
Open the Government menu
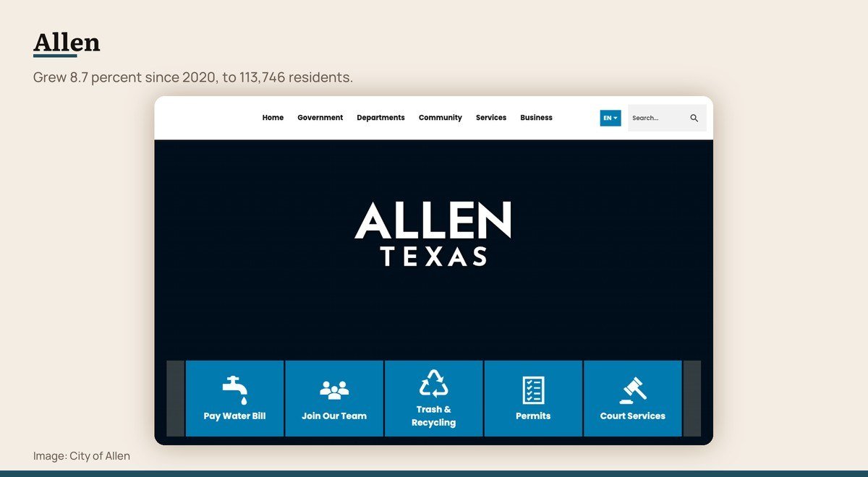(320, 118)
